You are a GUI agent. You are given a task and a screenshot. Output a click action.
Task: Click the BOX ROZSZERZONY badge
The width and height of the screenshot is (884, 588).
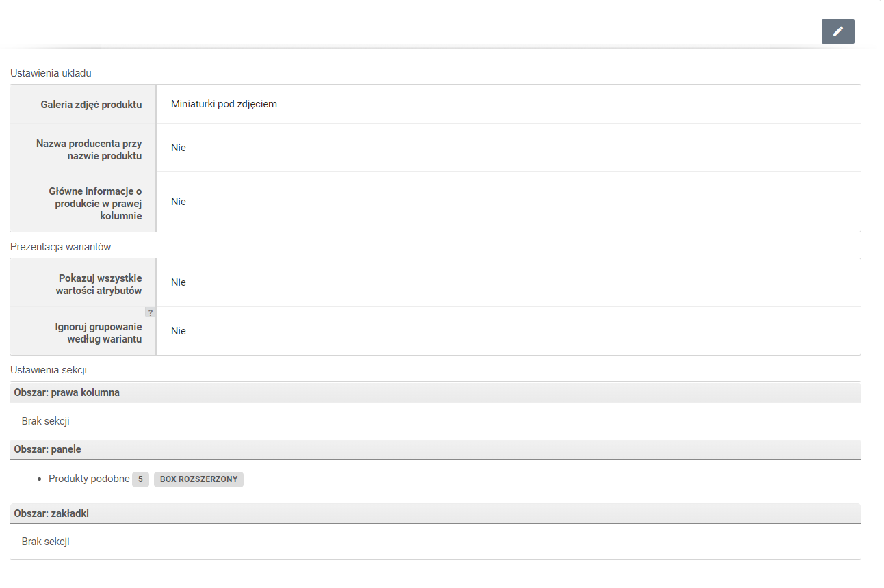tap(198, 479)
